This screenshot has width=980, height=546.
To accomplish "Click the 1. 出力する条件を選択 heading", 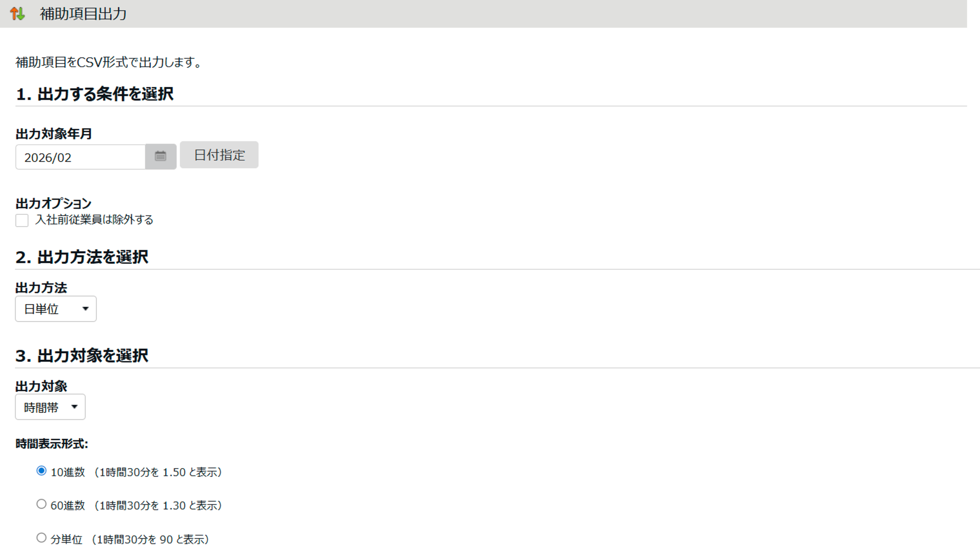I will [x=95, y=94].
